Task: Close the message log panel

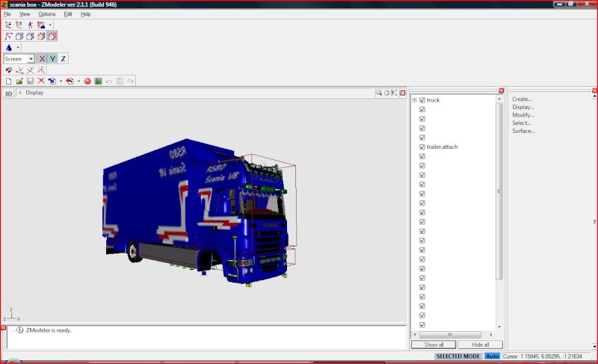Action: click(x=3, y=328)
